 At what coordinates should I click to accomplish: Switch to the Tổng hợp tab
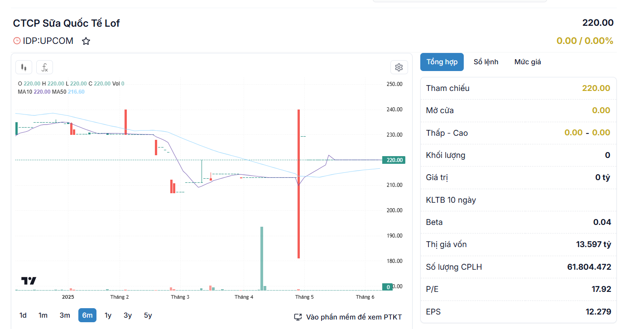(x=442, y=62)
